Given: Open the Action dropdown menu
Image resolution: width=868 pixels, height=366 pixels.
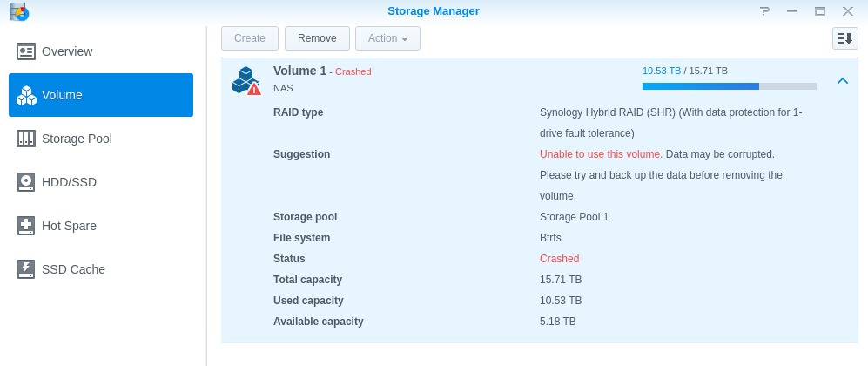Looking at the screenshot, I should click(387, 38).
